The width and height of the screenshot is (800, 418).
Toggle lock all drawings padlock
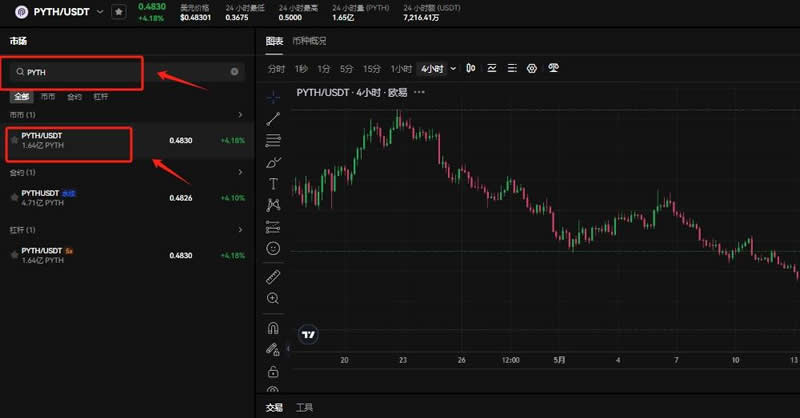click(x=274, y=371)
